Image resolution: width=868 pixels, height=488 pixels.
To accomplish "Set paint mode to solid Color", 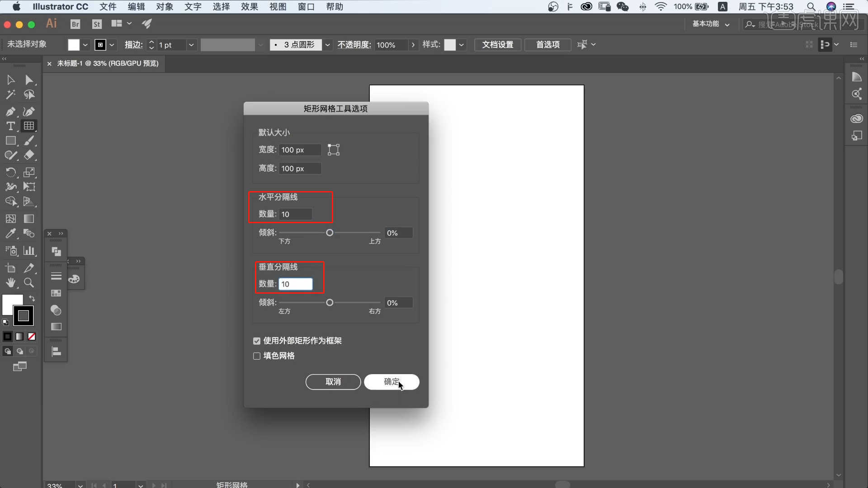I will pyautogui.click(x=8, y=337).
